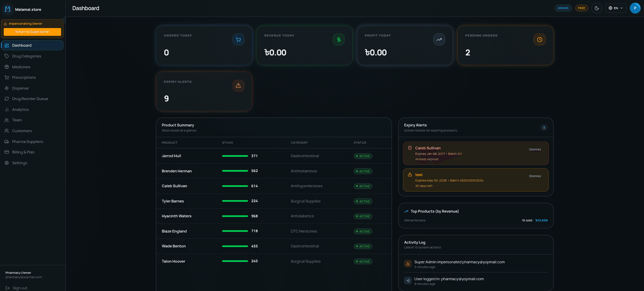Open the EN language dropdown
Image resolution: width=644 pixels, height=291 pixels.
(x=616, y=8)
